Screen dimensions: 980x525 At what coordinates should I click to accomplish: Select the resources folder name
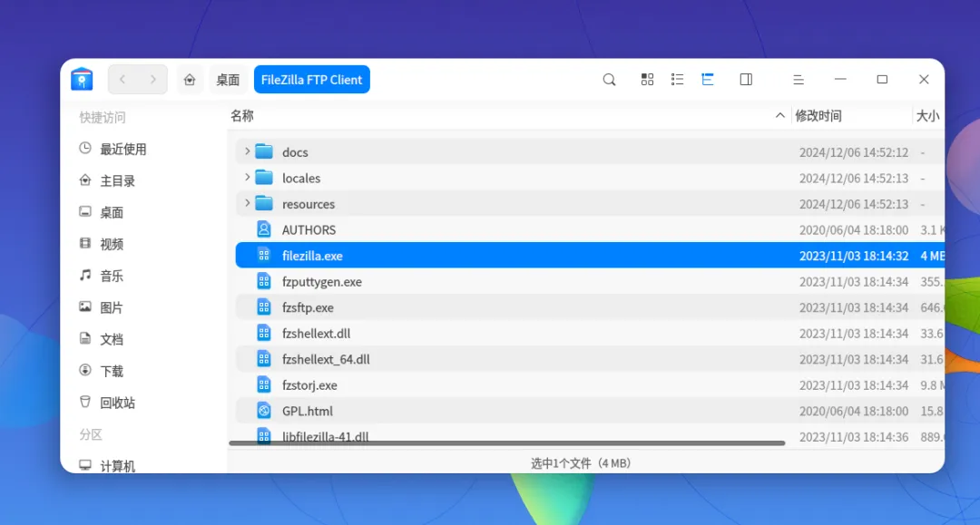tap(309, 203)
